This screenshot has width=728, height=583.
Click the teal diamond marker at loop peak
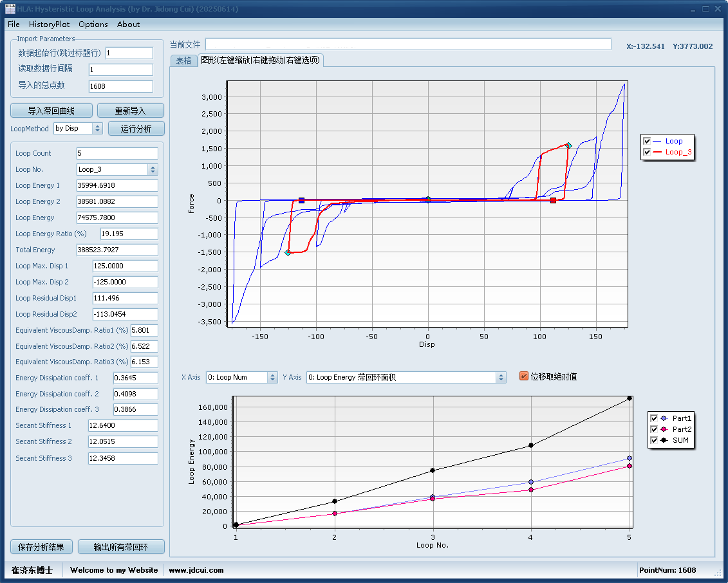click(568, 145)
